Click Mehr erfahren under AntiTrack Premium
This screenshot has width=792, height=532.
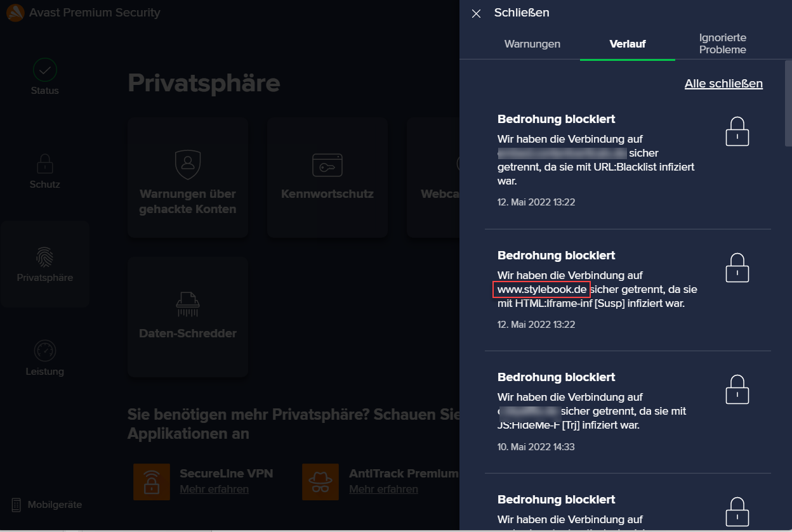383,489
